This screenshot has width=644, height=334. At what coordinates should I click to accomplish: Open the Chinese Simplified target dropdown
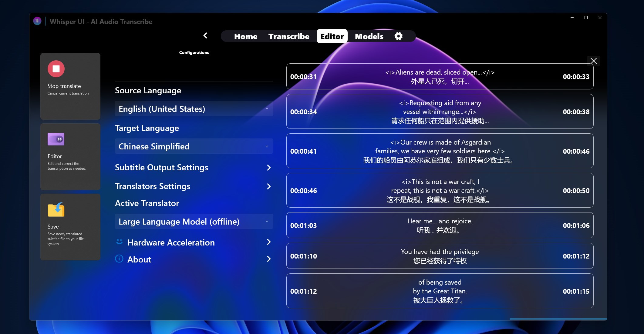(x=194, y=146)
